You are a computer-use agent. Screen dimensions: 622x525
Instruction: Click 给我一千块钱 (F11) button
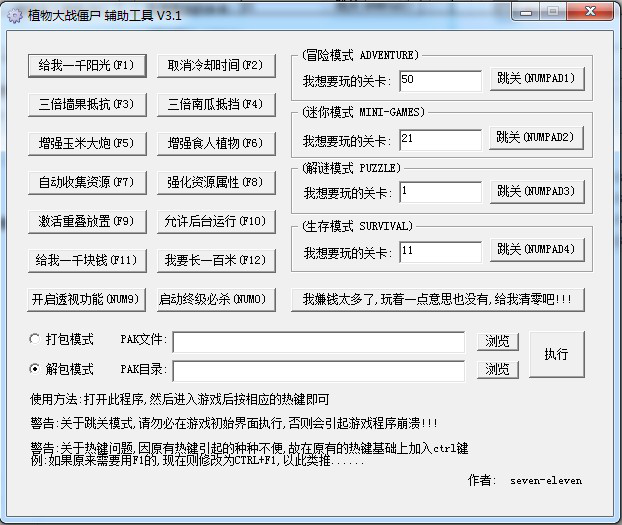87,260
